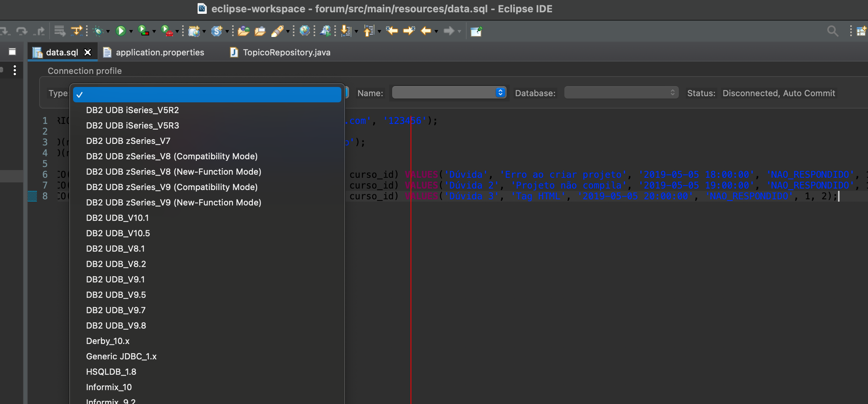This screenshot has height=404, width=868.
Task: Click the Next Annotation down-arrow icon
Action: (x=346, y=31)
